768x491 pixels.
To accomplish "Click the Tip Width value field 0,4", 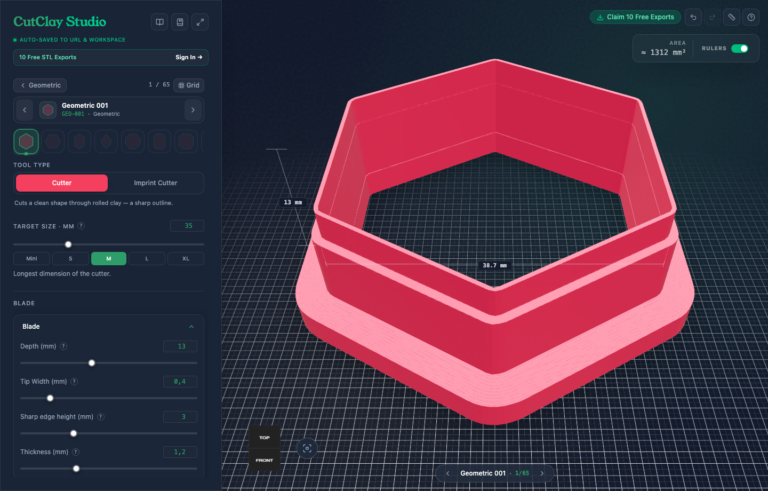I will coord(180,382).
